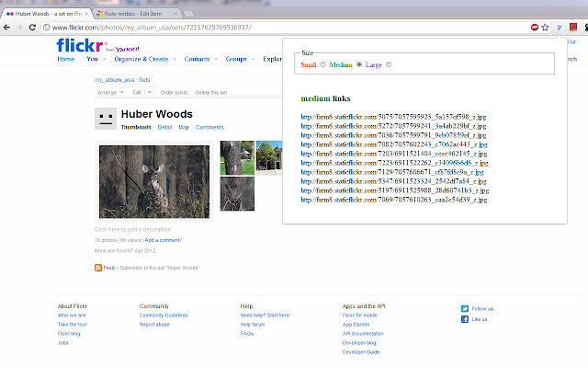588x368 pixels.
Task: Open the Sets breadcrumb link
Action: [x=144, y=80]
